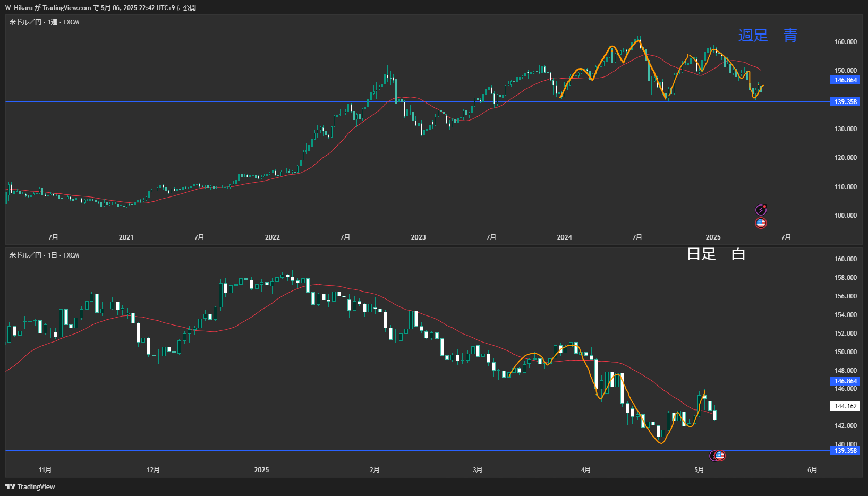868x496 pixels.
Task: Click the 2022 label on time axis
Action: (273, 237)
